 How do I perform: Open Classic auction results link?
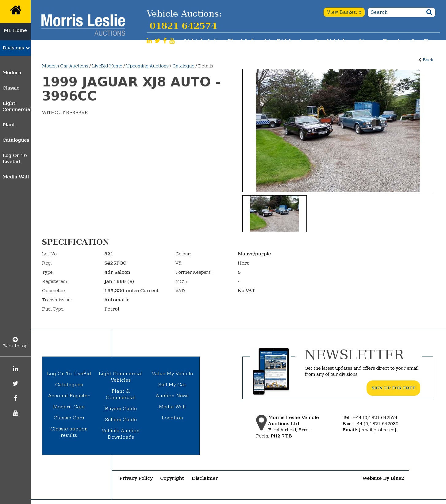(69, 432)
